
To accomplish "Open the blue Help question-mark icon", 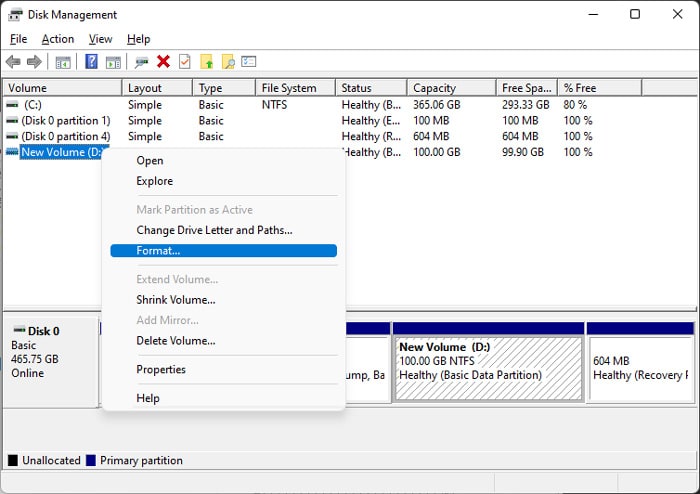I will coord(91,62).
